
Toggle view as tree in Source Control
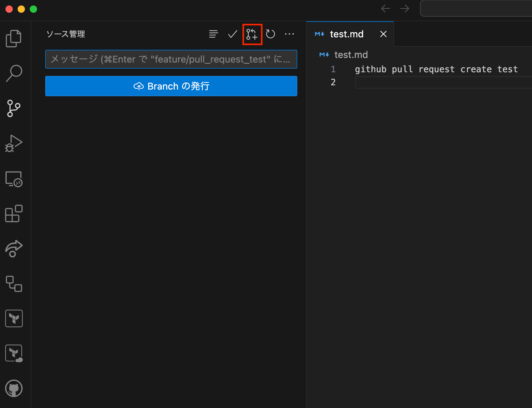pos(213,34)
